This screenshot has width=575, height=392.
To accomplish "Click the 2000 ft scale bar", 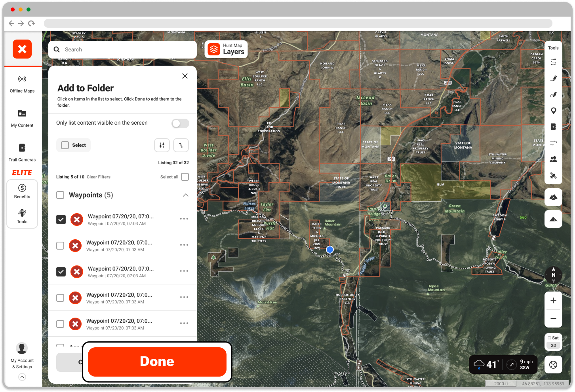I will click(501, 384).
